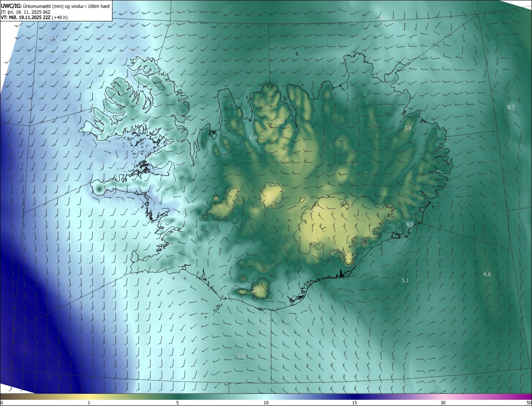Click the pale yellow colorbar segment above 1

(89, 396)
